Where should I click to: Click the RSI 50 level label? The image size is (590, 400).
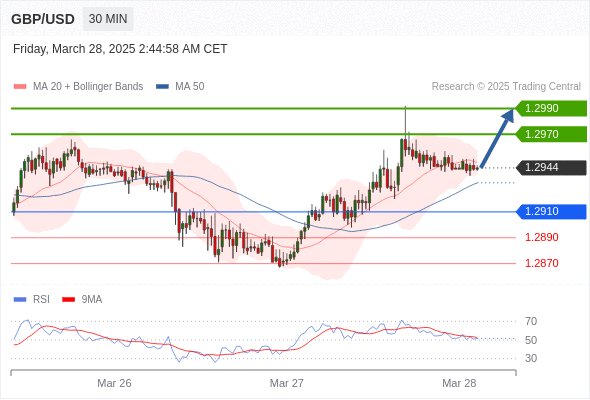(x=531, y=340)
